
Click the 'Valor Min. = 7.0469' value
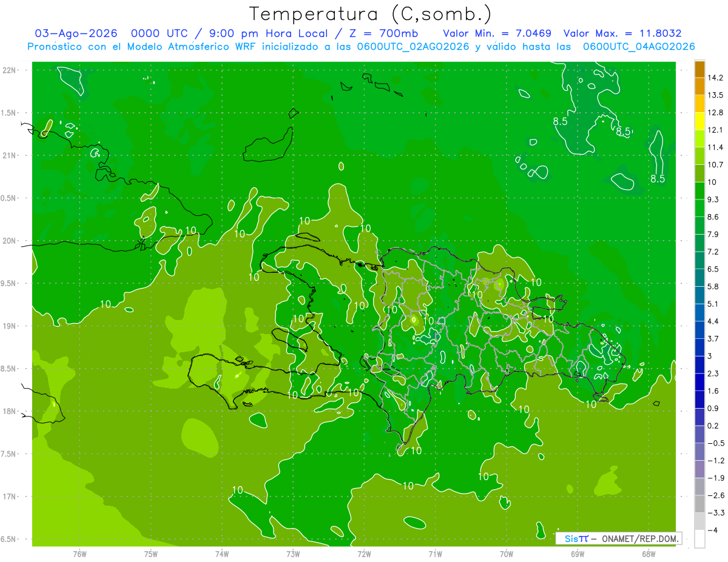tap(497, 33)
